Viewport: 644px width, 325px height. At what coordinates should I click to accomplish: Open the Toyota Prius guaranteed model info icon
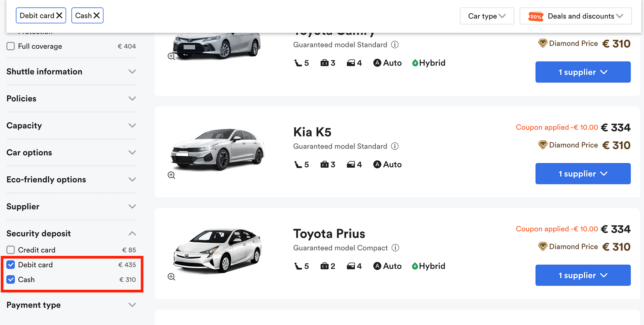click(x=395, y=248)
